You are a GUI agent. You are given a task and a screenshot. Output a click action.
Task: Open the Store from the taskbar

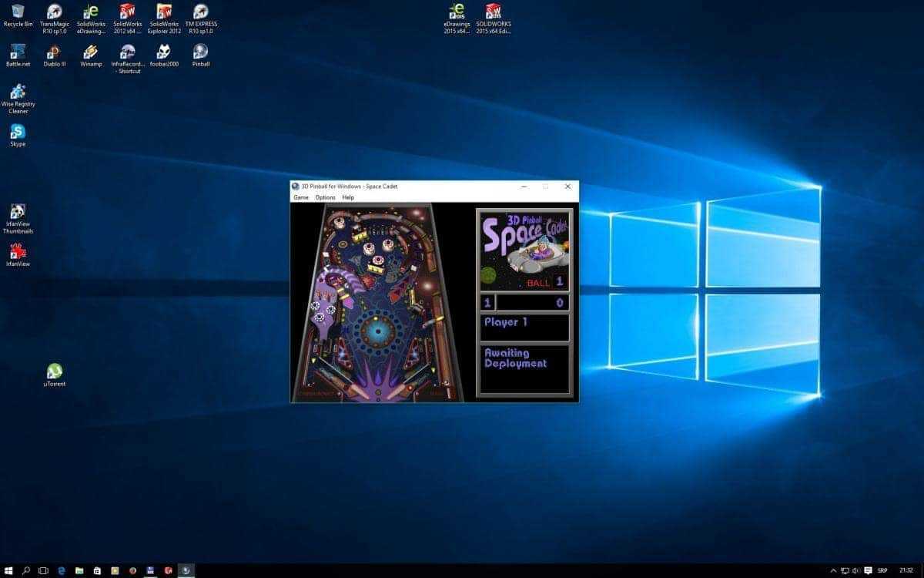pyautogui.click(x=97, y=570)
